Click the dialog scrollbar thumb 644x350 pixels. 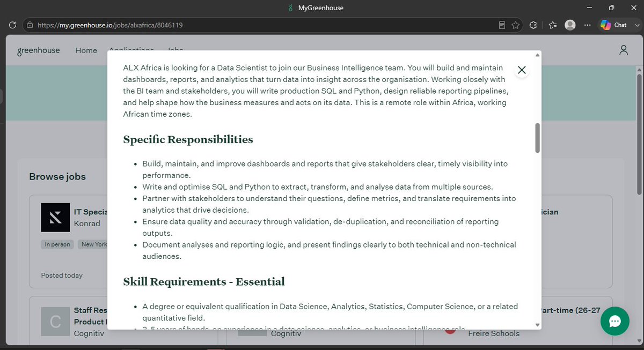(x=537, y=138)
